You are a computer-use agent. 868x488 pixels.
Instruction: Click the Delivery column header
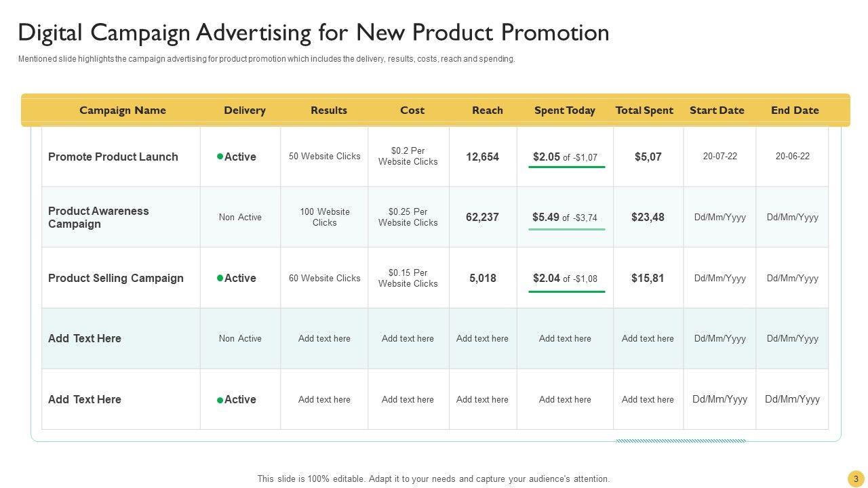tap(245, 110)
